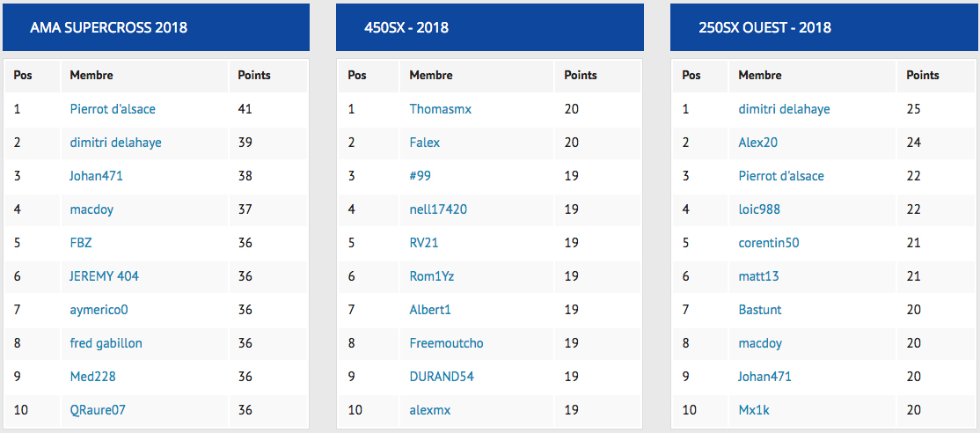Click the Bastunt member link
This screenshot has height=433, width=980.
click(760, 309)
